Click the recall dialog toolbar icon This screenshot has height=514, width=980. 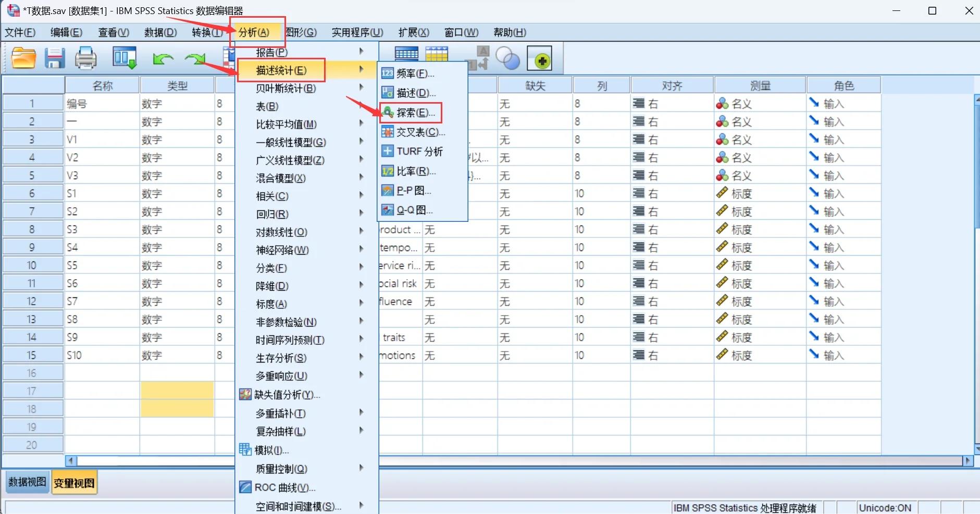pos(125,58)
